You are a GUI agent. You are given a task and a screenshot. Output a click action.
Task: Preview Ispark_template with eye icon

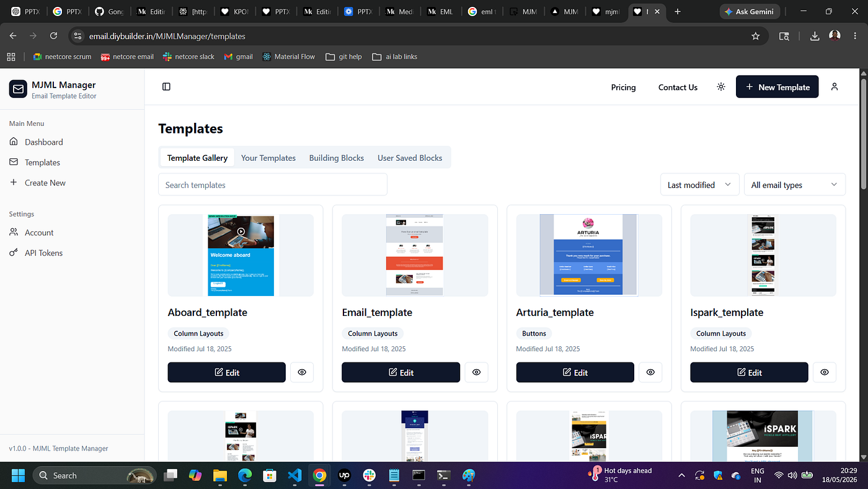pos(825,372)
